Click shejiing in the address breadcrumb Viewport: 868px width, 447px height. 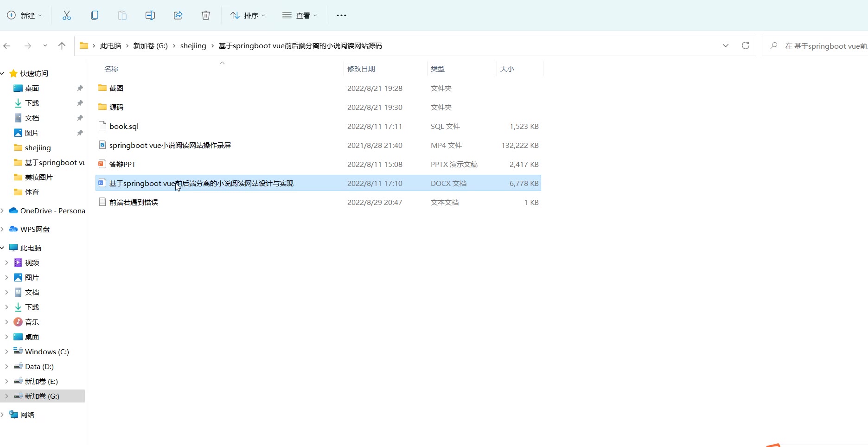pyautogui.click(x=193, y=45)
